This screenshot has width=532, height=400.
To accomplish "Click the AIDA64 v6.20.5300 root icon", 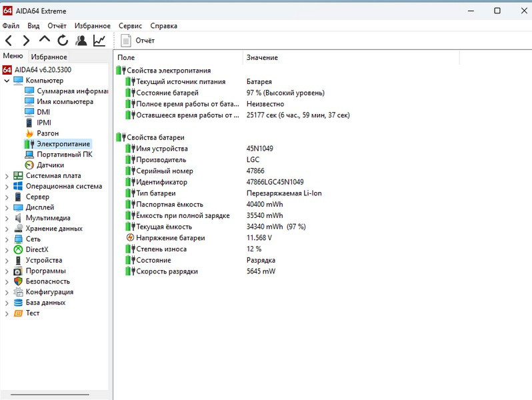I will (7, 70).
